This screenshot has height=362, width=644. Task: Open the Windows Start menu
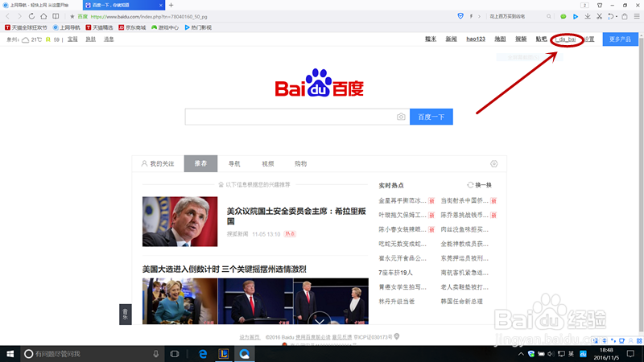10,354
